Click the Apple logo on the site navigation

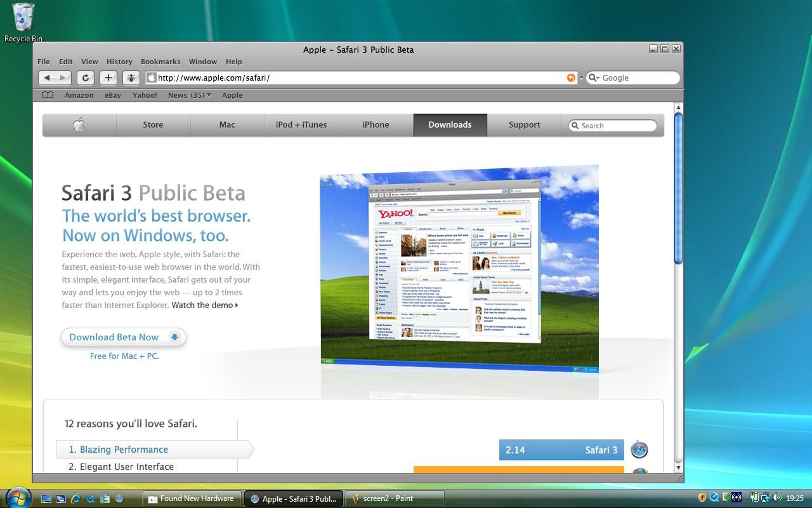click(79, 125)
